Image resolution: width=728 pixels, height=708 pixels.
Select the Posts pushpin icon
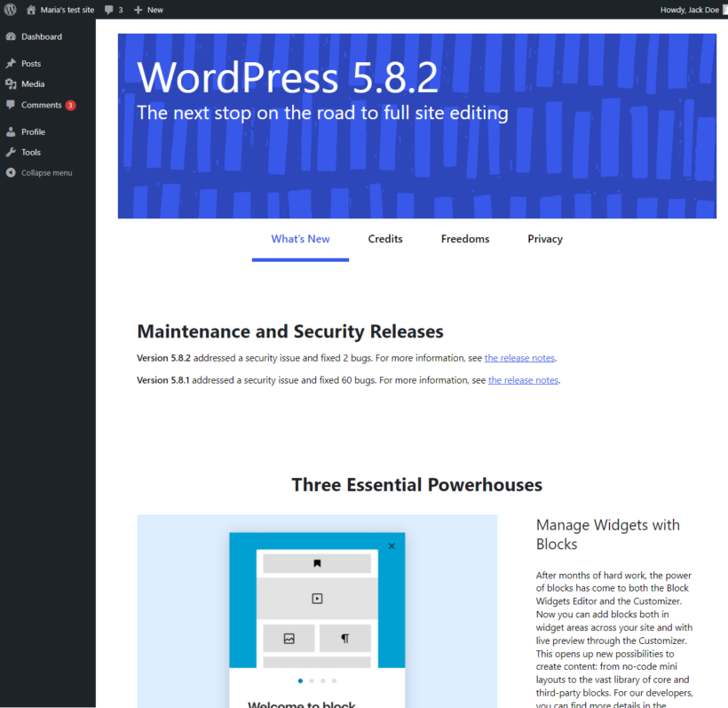[11, 64]
